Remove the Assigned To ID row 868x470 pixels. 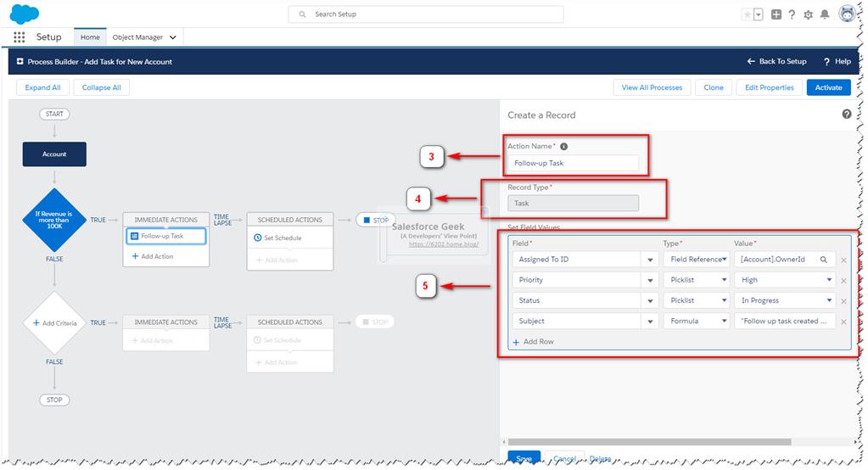(x=843, y=260)
